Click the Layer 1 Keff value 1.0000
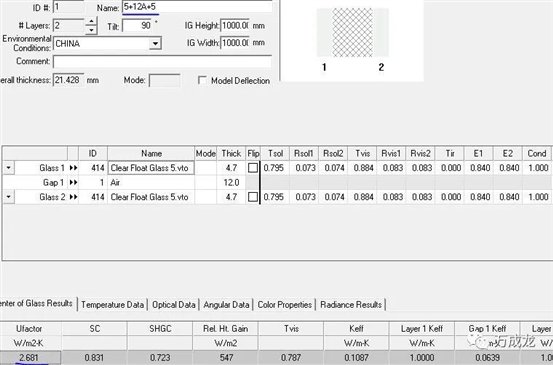This screenshot has height=365, width=553. click(x=422, y=358)
